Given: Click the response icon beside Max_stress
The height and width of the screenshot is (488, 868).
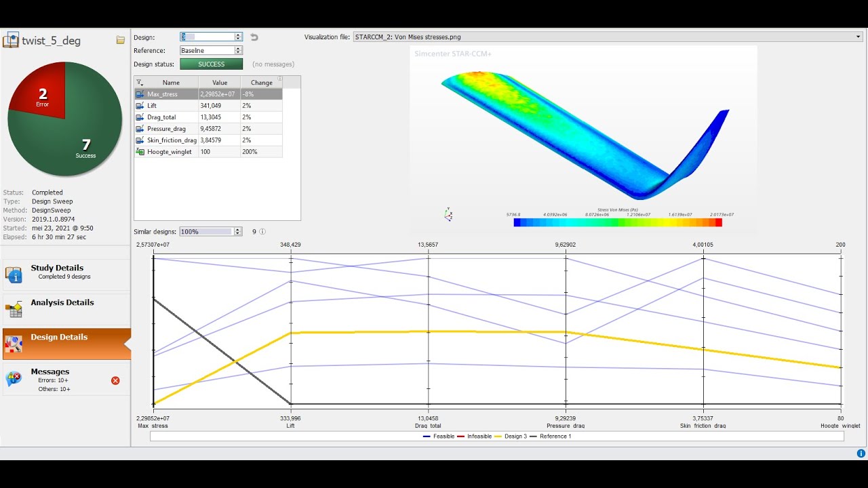Looking at the screenshot, I should 140,94.
